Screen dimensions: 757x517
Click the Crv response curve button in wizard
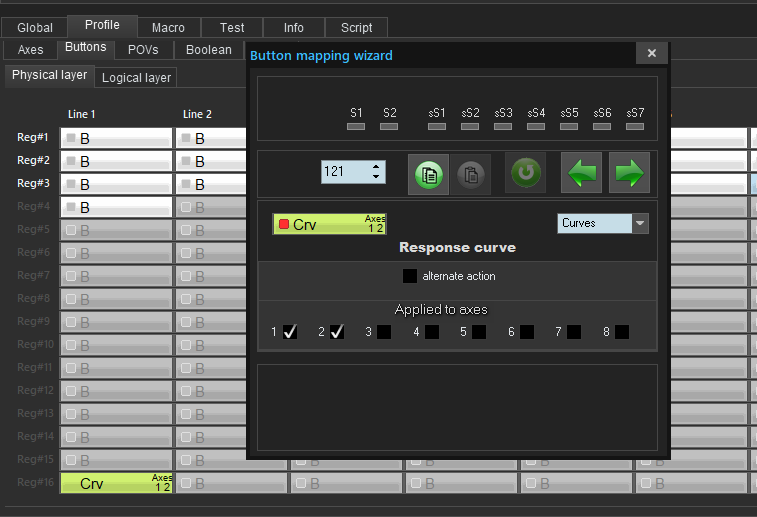pyautogui.click(x=329, y=224)
